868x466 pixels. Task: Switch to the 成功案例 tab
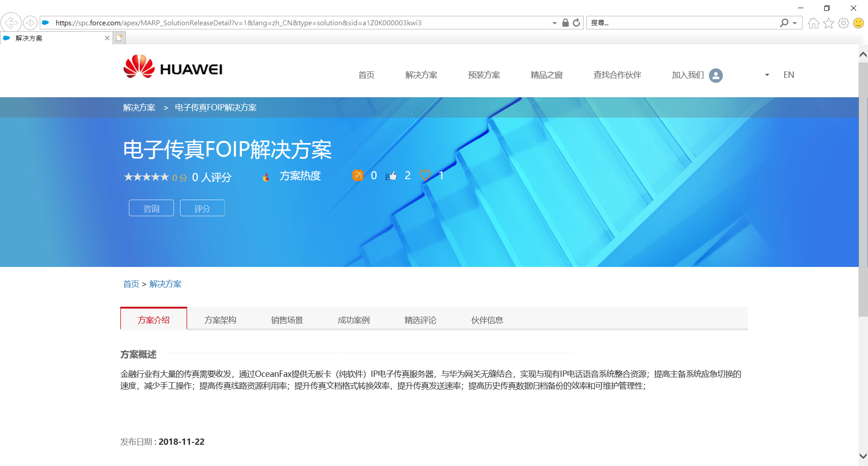coord(354,320)
